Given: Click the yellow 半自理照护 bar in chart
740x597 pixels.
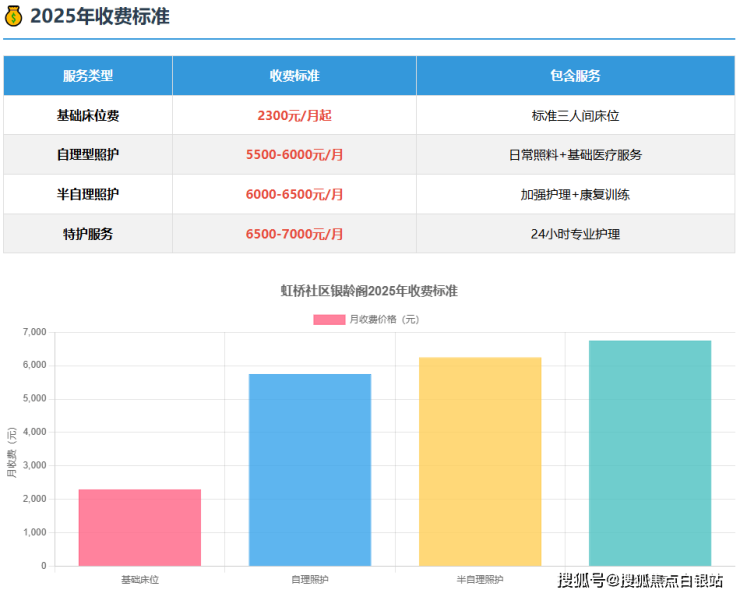Looking at the screenshot, I should click(x=480, y=461).
